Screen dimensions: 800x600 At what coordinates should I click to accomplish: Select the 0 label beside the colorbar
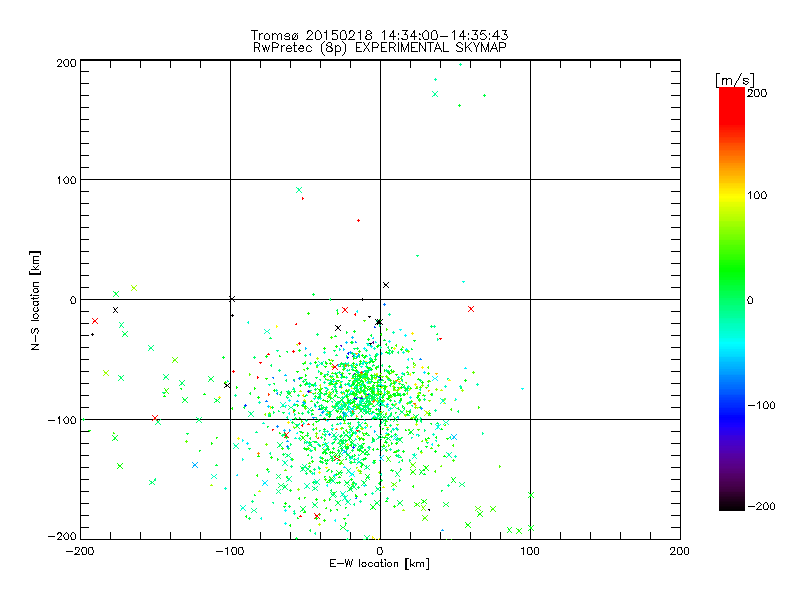750,300
